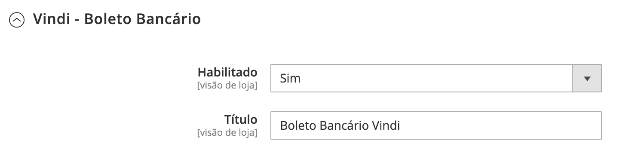
Task: Click the gray dropdown arrow button
Action: click(587, 78)
